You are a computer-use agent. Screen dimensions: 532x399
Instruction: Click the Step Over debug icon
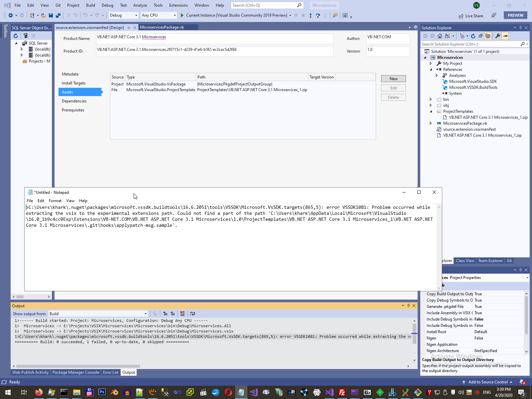click(x=318, y=15)
